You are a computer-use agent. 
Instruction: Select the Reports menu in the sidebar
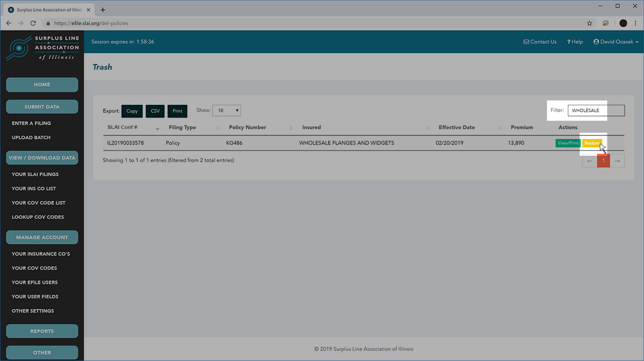[42, 331]
